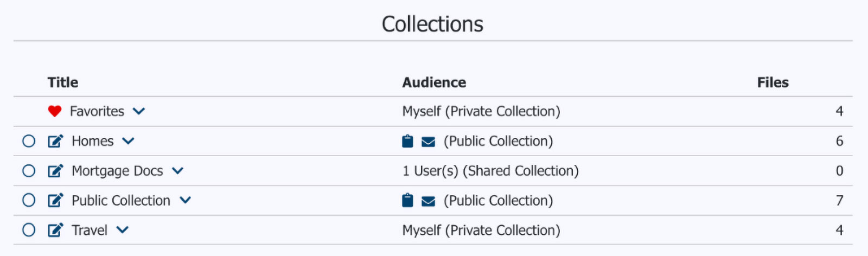This screenshot has width=868, height=256.
Task: Click the red Favorites heart icon
Action: point(55,111)
